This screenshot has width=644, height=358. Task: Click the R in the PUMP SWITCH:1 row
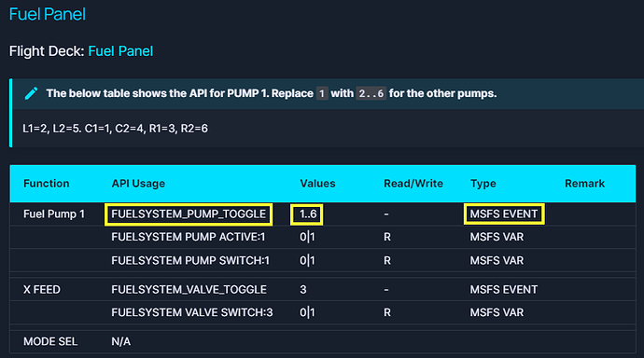[x=387, y=260]
